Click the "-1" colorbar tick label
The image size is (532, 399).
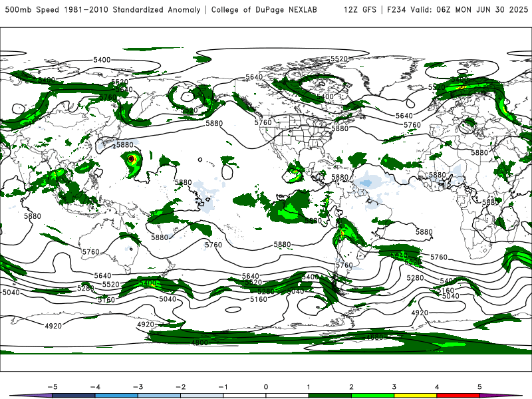223,387
